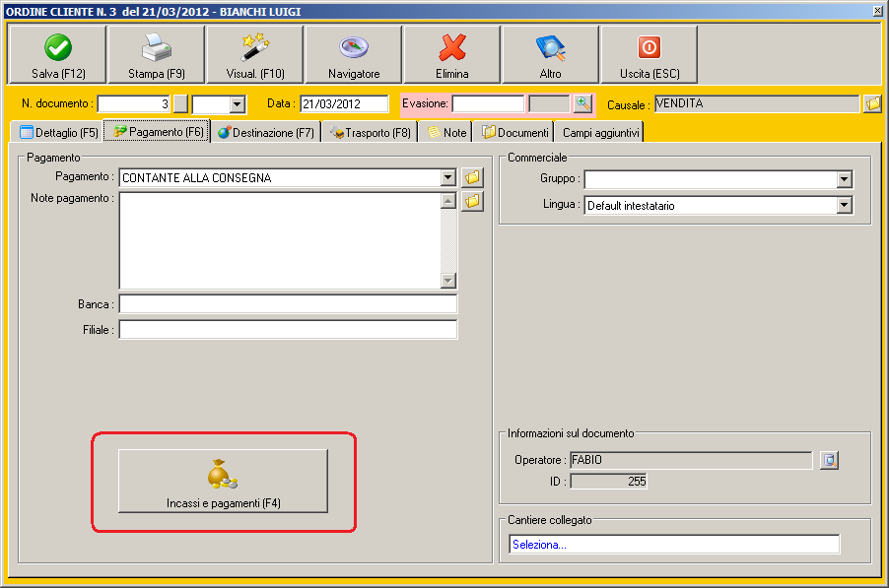Screen dimensions: 889x588
Task: Click the Operatore lookup icon
Action: click(830, 461)
